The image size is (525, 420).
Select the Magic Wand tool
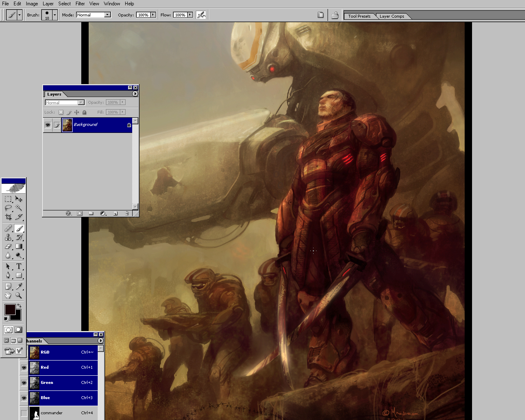[19, 208]
